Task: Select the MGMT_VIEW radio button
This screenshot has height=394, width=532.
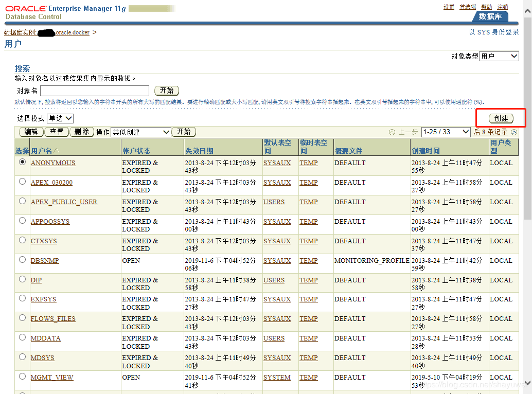Action: tap(23, 377)
